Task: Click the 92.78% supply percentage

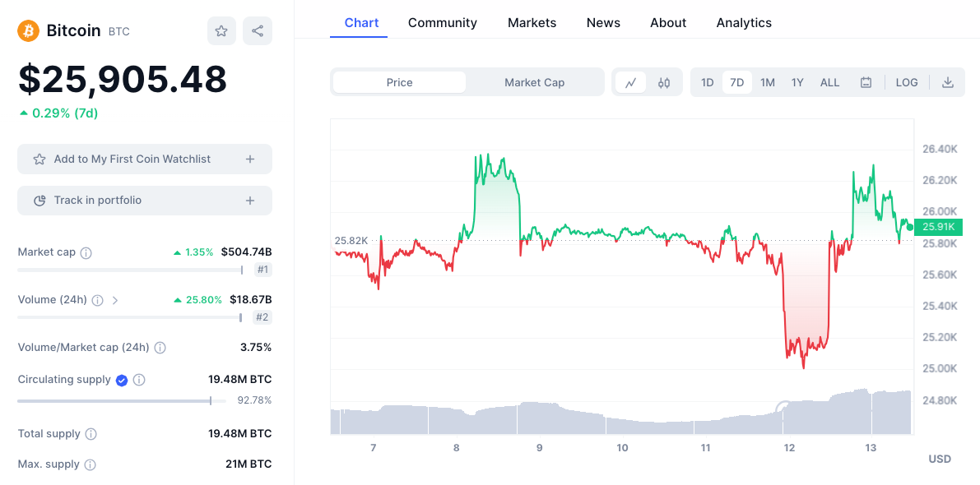Action: 254,400
